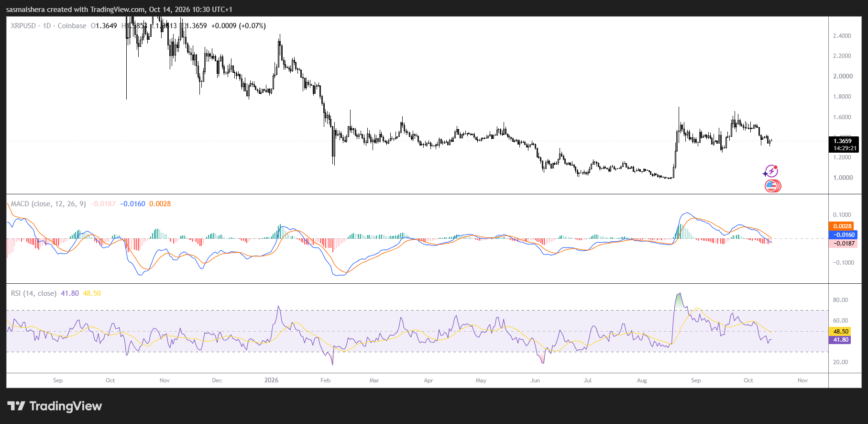Viewport: 868px width, 424px height.
Task: Select the Coinbase exchange label
Action: (72, 26)
